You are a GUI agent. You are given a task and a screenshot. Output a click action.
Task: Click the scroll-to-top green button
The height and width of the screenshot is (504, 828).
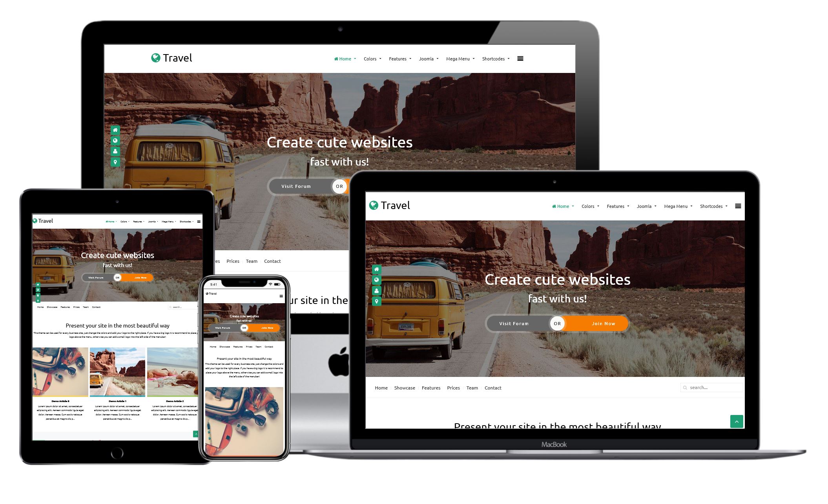tap(736, 422)
